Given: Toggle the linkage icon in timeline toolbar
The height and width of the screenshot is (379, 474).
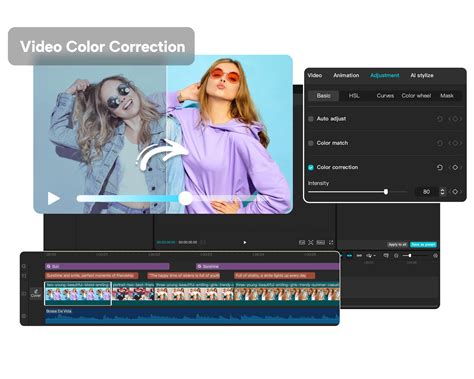Looking at the screenshot, I should coord(359,256).
